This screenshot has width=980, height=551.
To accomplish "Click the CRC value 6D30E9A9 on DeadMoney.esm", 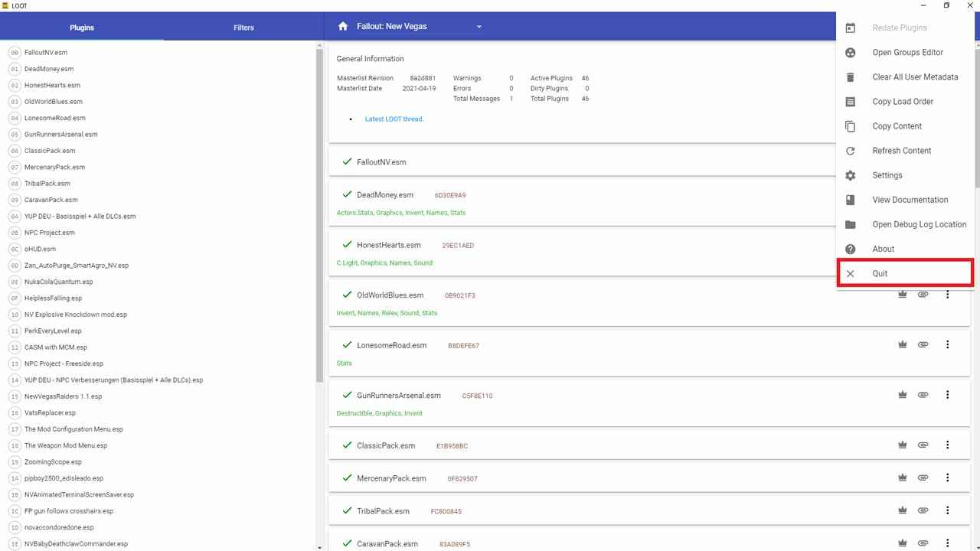I will point(450,196).
